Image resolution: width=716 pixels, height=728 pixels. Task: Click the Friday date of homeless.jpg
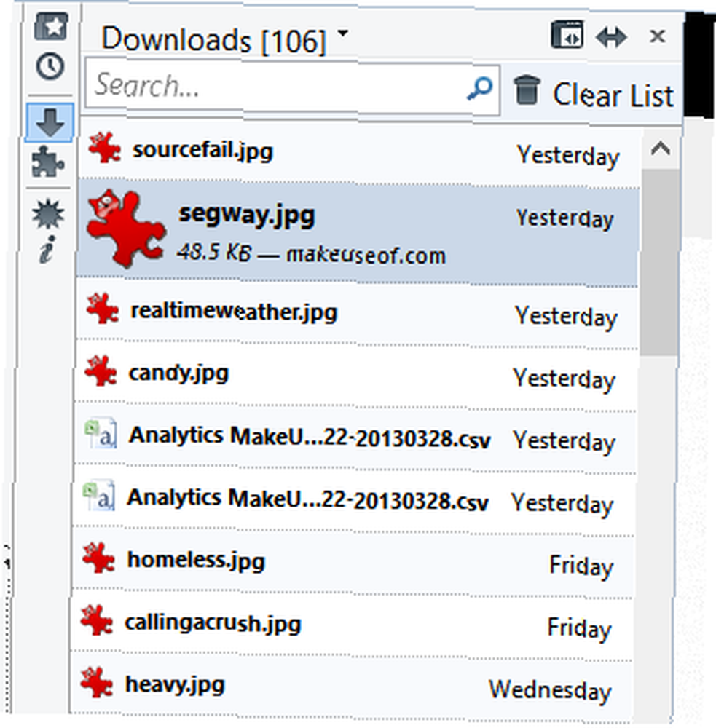581,566
